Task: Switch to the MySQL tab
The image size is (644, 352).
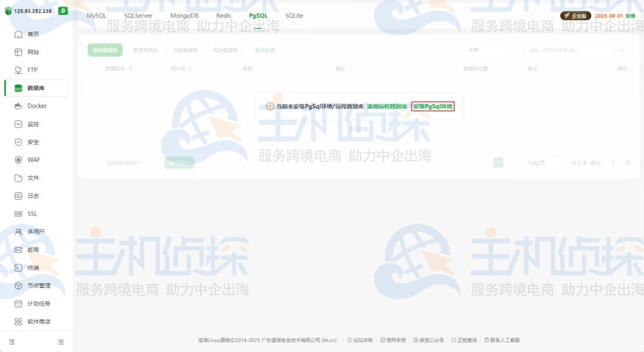Action: click(96, 16)
